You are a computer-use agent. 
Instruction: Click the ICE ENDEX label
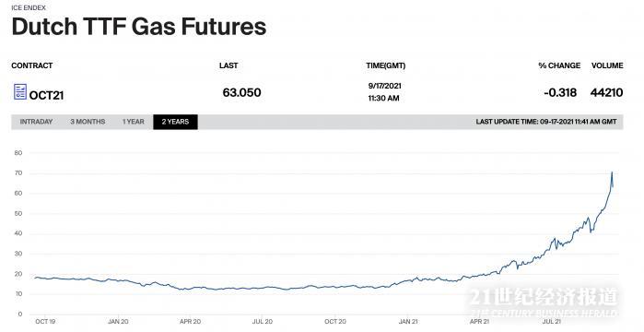click(x=29, y=7)
